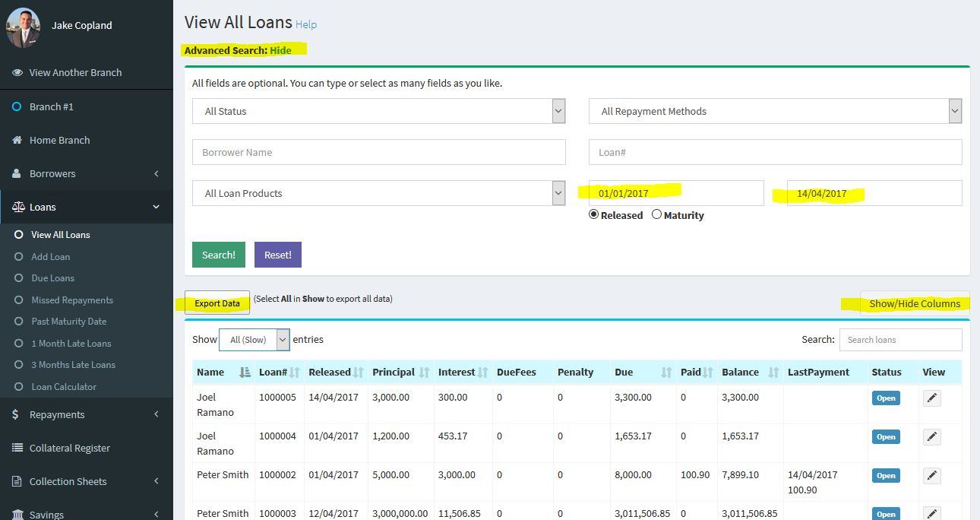980x520 pixels.
Task: Select the Maturity radio button
Action: [x=656, y=215]
